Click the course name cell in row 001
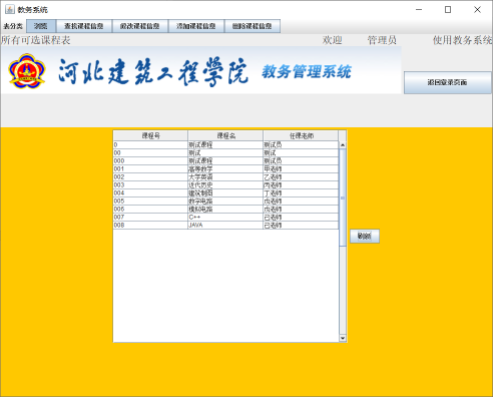493x397 pixels. point(225,169)
